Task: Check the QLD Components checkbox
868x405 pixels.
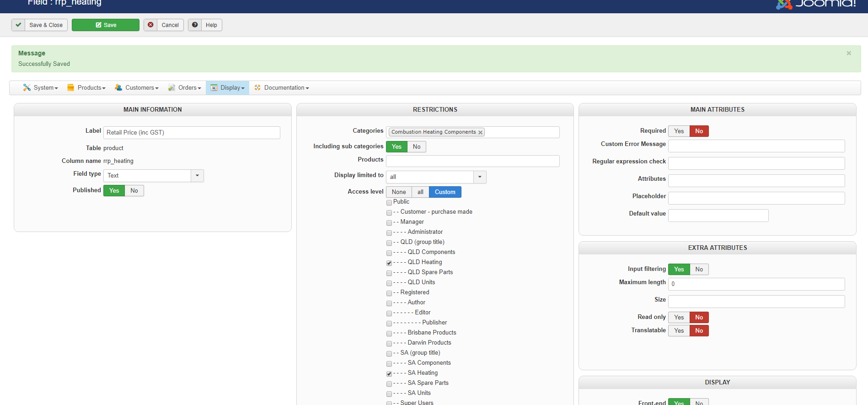Action: coord(389,253)
